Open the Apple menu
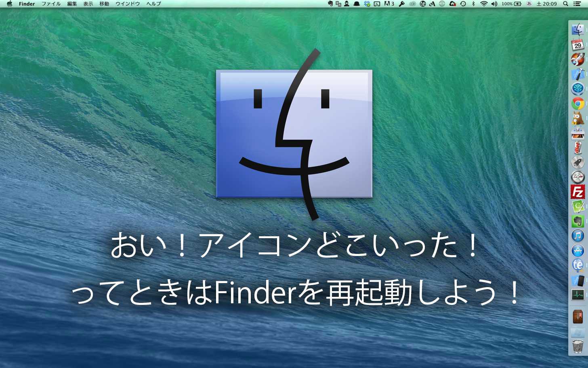Screen dimensions: 588x368 pos(10,4)
